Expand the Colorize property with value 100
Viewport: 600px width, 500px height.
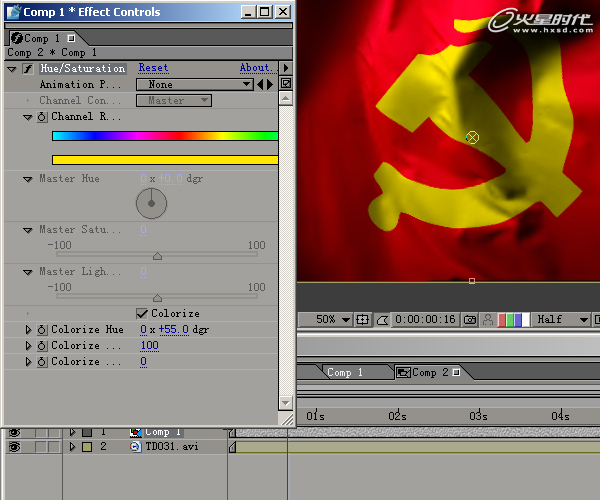coord(28,346)
